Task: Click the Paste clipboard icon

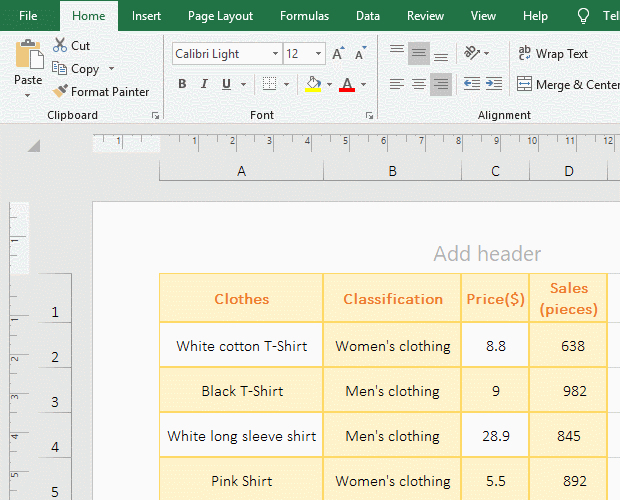Action: point(29,54)
